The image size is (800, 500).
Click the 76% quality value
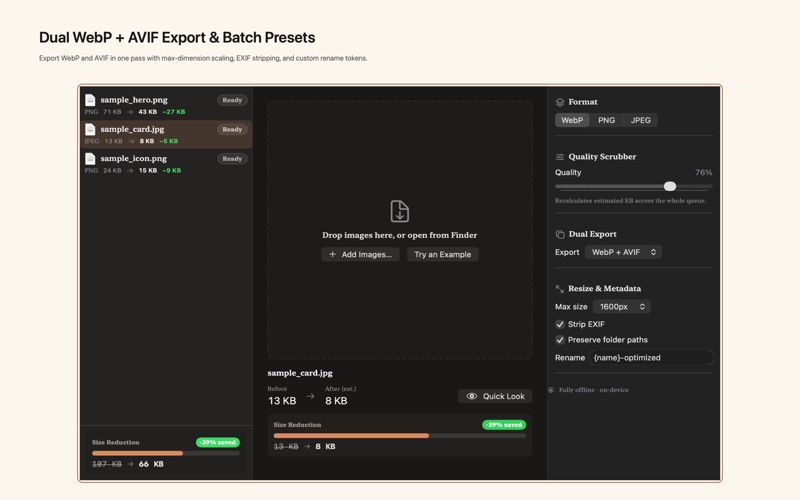(x=703, y=172)
